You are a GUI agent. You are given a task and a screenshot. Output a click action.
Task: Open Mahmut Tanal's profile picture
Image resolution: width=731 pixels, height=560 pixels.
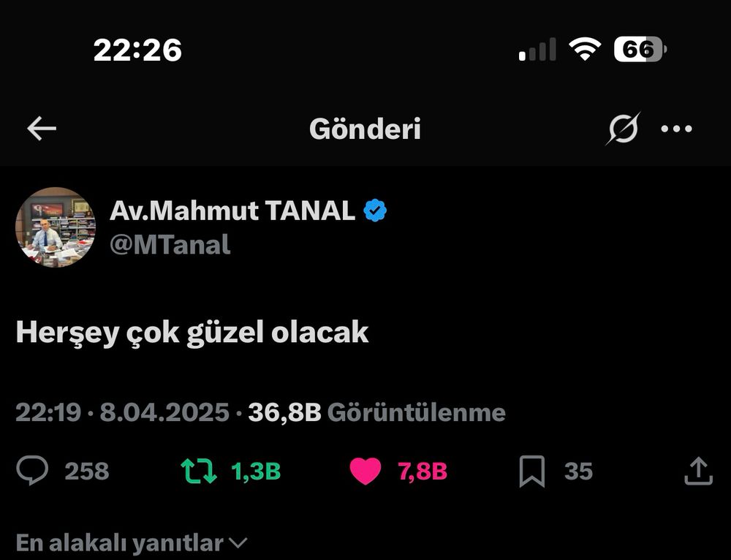pos(56,227)
